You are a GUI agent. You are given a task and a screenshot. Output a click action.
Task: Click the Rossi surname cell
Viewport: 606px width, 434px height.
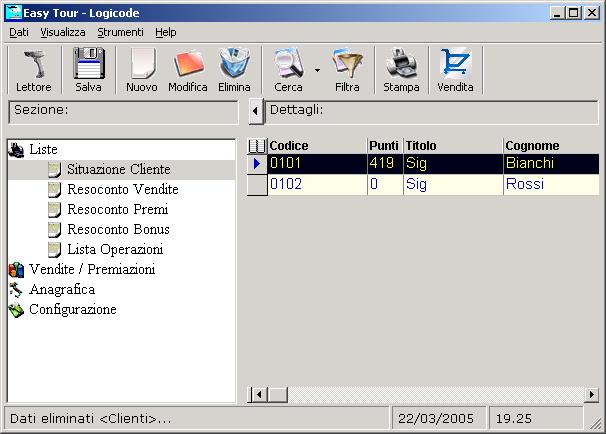pyautogui.click(x=552, y=184)
